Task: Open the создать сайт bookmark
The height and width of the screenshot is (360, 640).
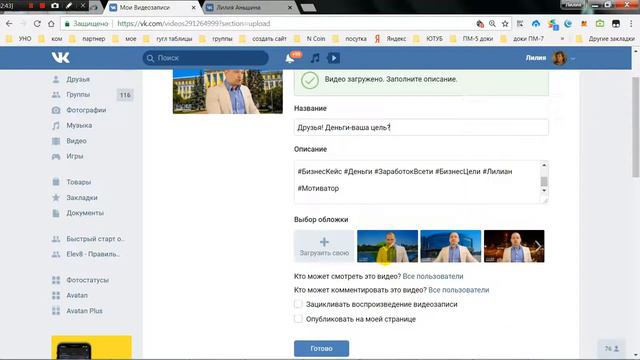Action: [263, 39]
